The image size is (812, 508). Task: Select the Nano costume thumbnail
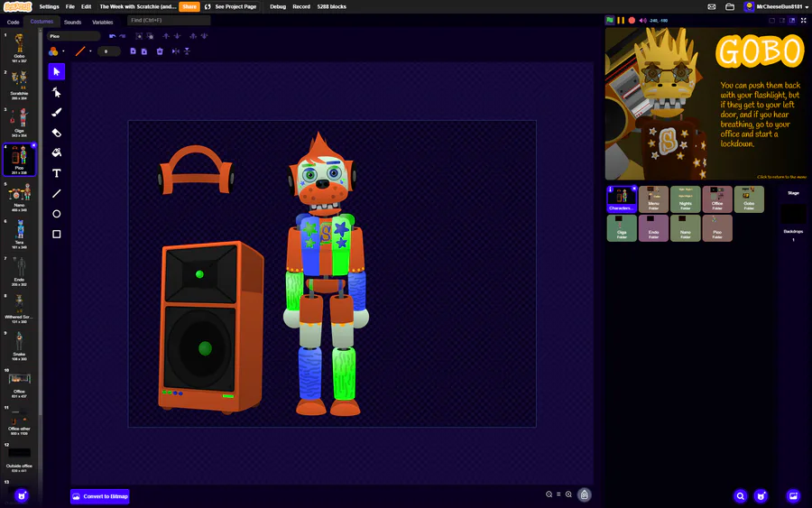19,197
